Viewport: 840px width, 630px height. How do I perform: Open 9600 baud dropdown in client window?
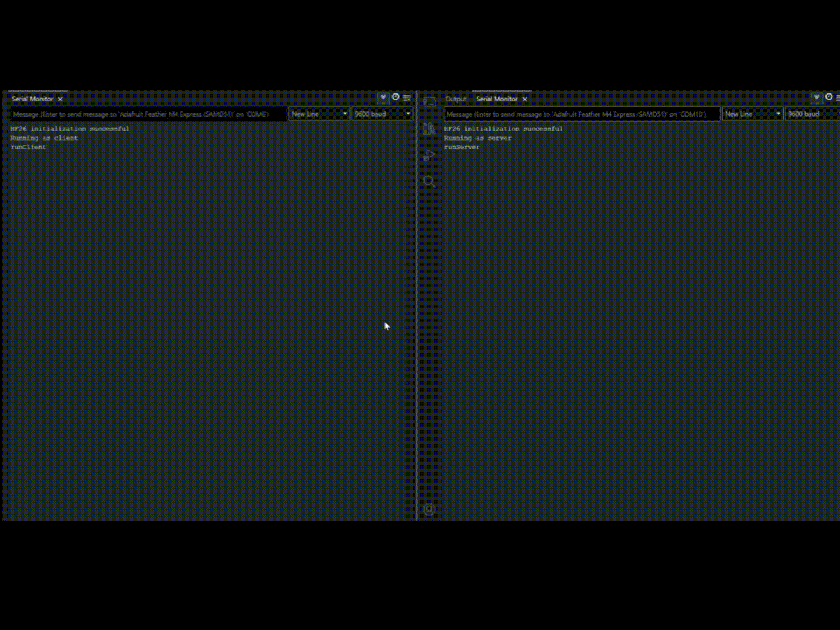pyautogui.click(x=383, y=114)
